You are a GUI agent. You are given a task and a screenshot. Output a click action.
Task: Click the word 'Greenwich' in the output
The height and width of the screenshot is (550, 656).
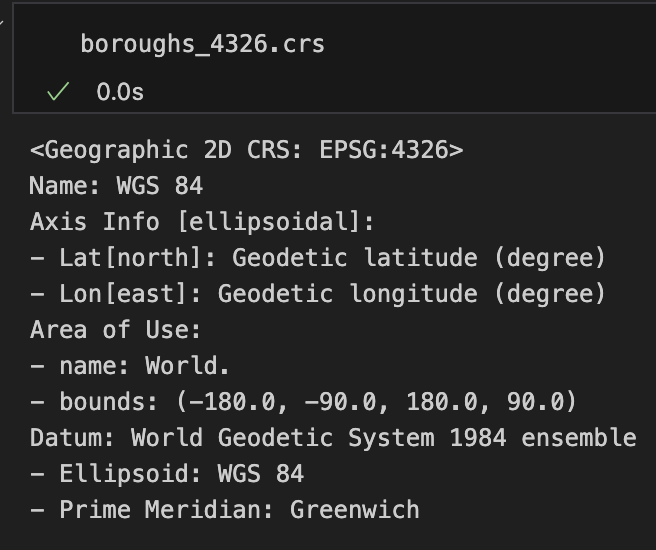355,510
